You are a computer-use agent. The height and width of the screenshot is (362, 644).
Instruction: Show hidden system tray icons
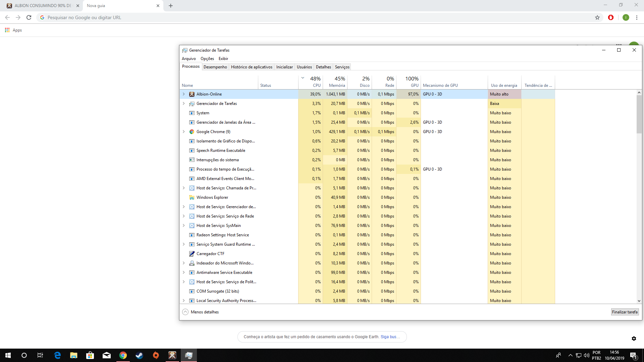(x=571, y=355)
